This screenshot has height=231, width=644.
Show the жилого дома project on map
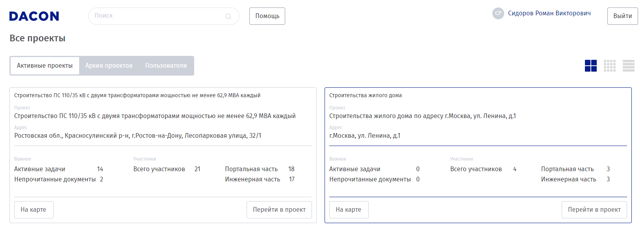tap(348, 210)
